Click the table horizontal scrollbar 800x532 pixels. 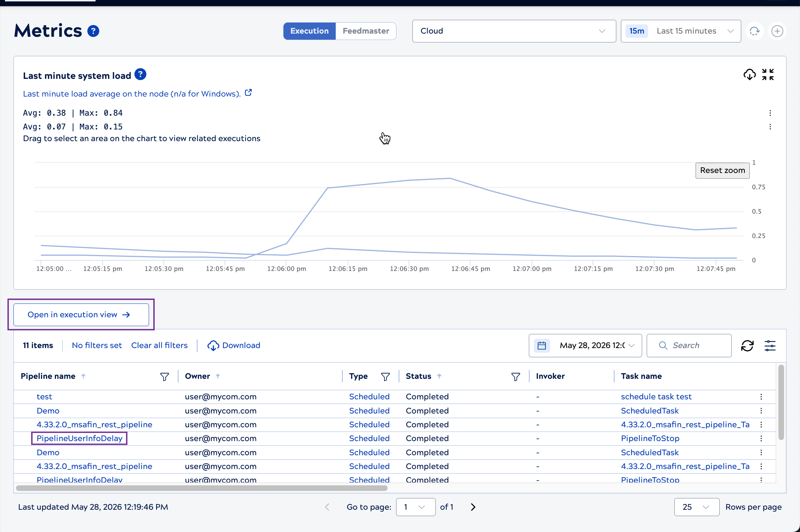click(202, 488)
